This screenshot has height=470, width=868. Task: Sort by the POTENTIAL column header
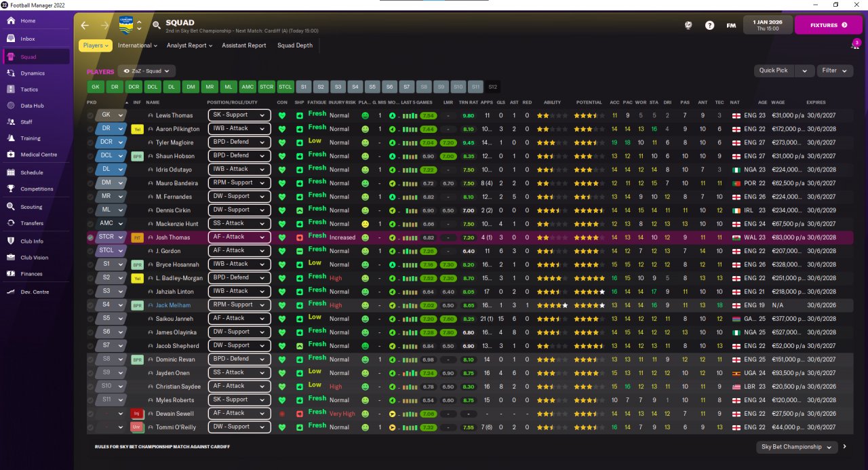589,102
